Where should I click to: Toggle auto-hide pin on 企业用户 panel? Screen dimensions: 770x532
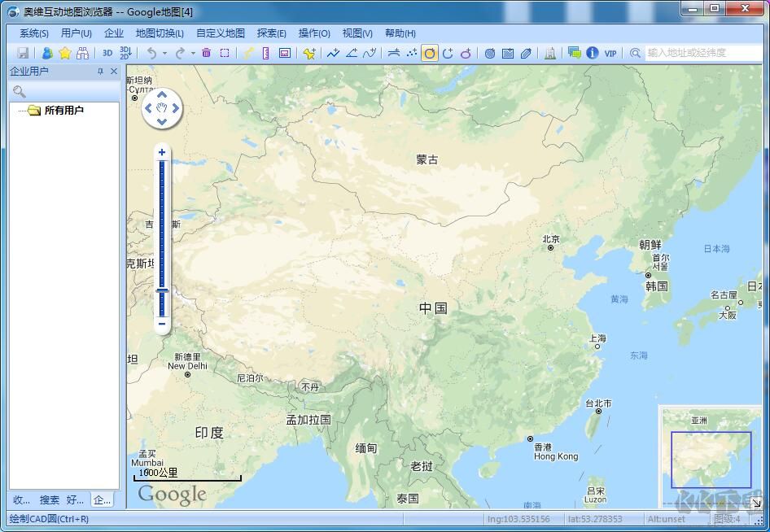pyautogui.click(x=102, y=72)
